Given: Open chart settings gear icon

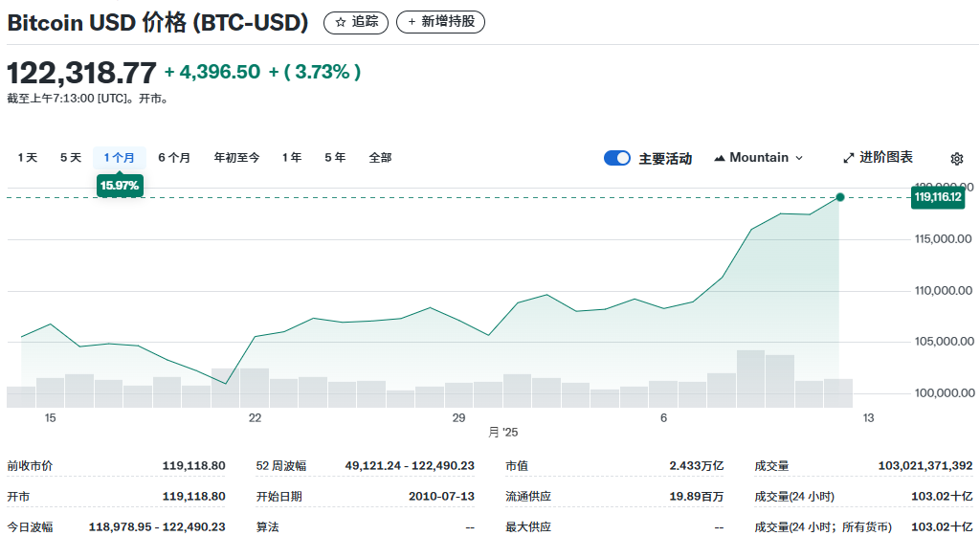Looking at the screenshot, I should coord(956,159).
